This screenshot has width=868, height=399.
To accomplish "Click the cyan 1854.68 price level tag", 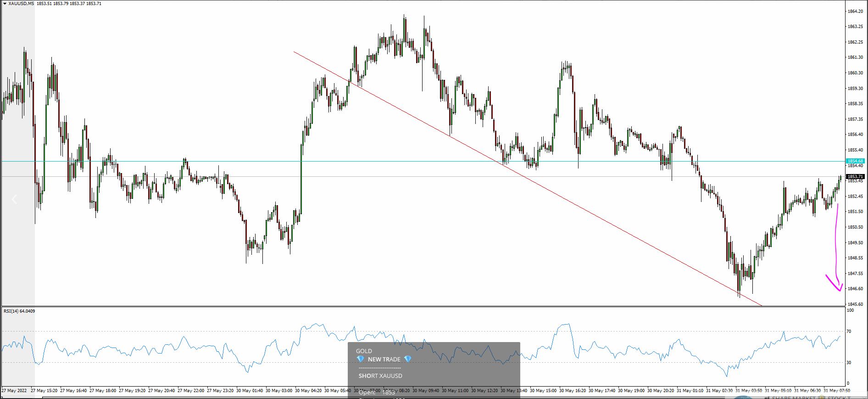I will [855, 161].
